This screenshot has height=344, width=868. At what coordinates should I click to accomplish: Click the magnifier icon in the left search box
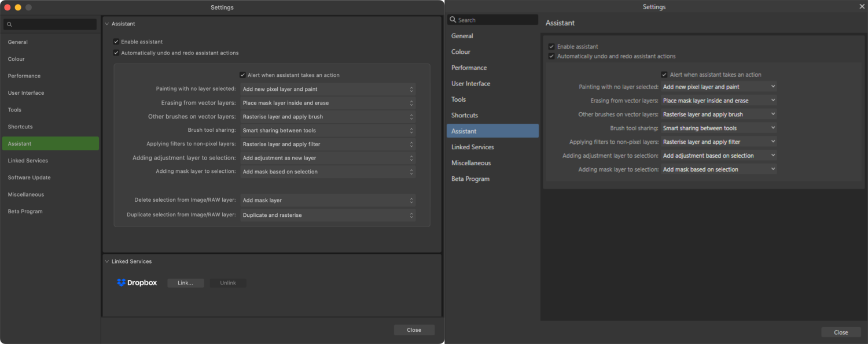9,24
